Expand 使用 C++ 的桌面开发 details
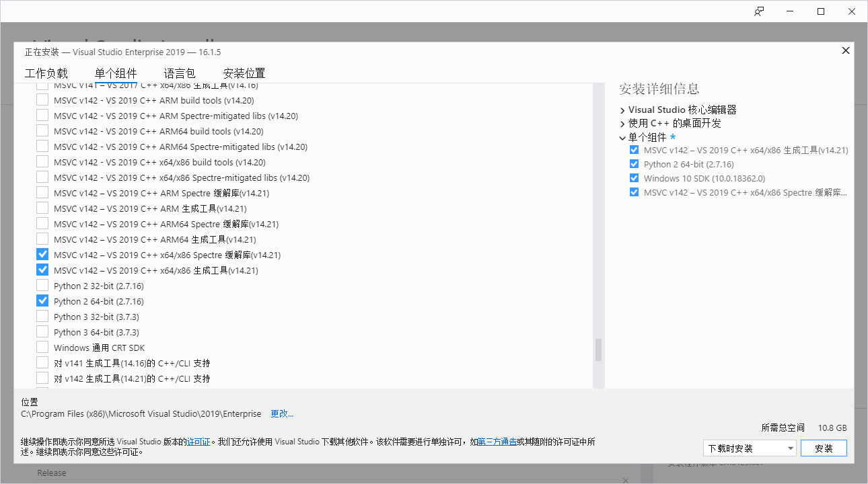 [x=622, y=124]
